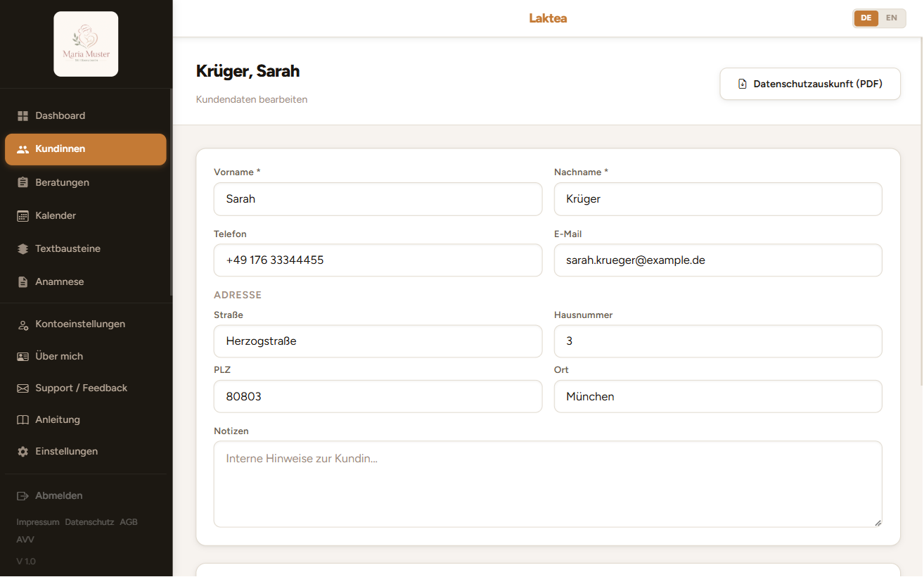
Task: Click the Textbausteine layers icon
Action: coord(23,249)
